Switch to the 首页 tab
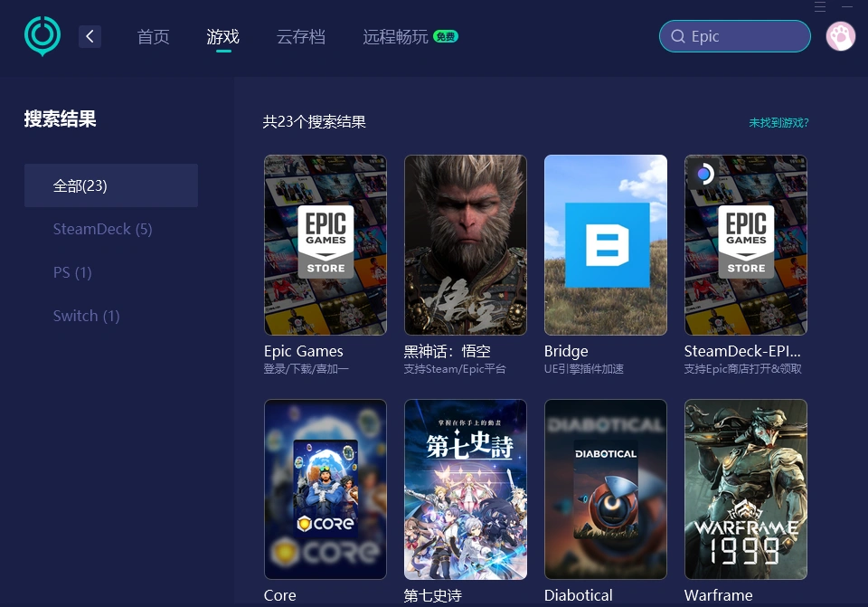Viewport: 868px width, 607px height. (x=153, y=37)
